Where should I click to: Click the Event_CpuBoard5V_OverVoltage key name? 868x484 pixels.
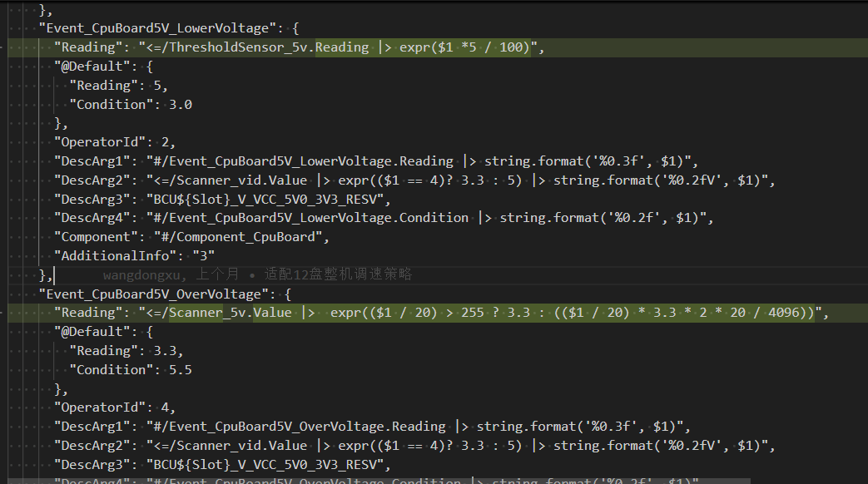point(153,294)
